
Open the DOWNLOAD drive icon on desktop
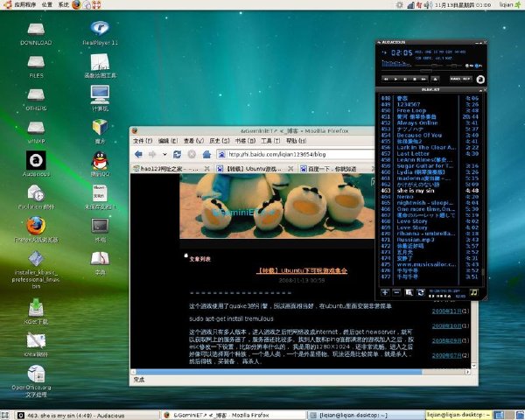tap(36, 34)
